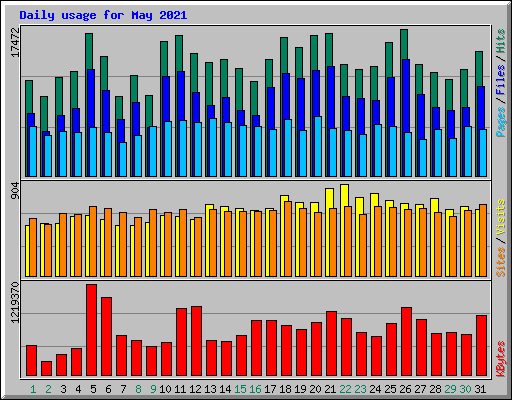The width and height of the screenshot is (512, 400).
Task: Click day label 1 on the x-axis
Action: tap(33, 389)
